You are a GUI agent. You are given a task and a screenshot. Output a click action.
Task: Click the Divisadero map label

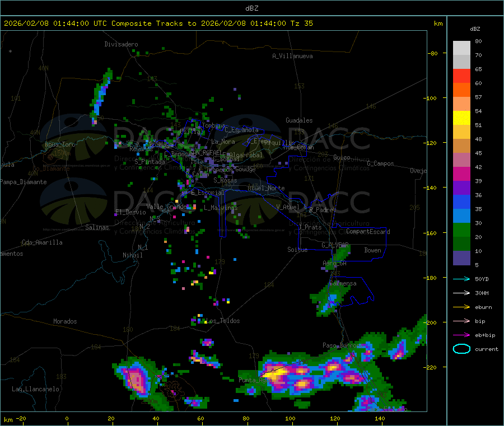pyautogui.click(x=121, y=44)
